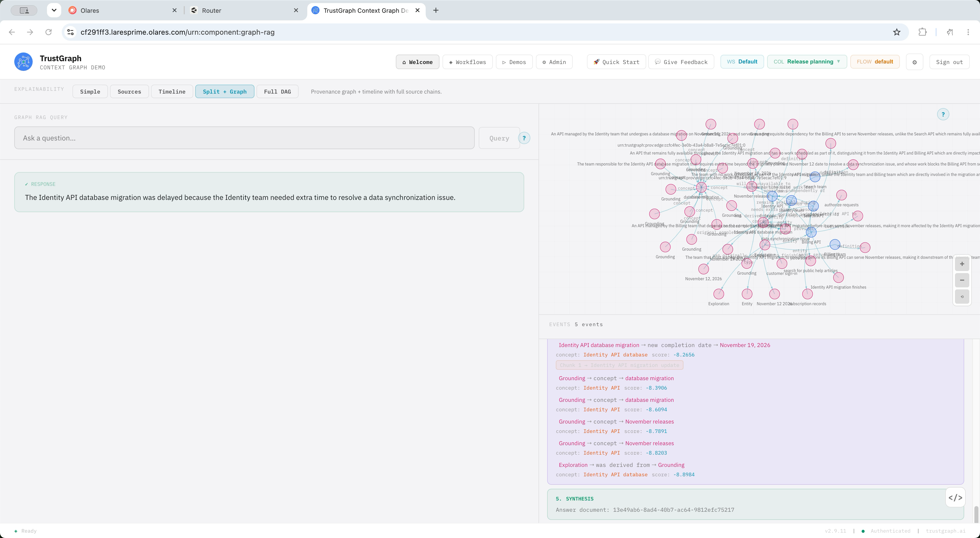Expand the browser tab search dropdown
The height and width of the screenshot is (538, 980).
(x=54, y=10)
